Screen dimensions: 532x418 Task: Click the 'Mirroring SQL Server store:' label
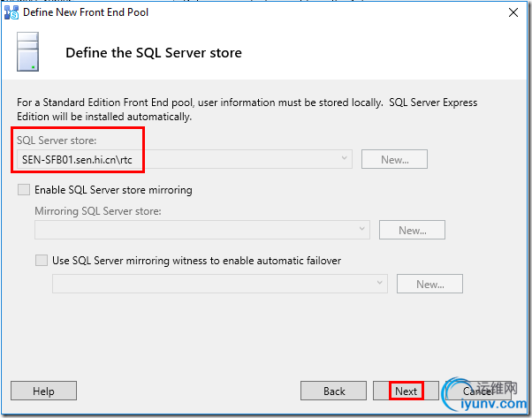pos(97,211)
